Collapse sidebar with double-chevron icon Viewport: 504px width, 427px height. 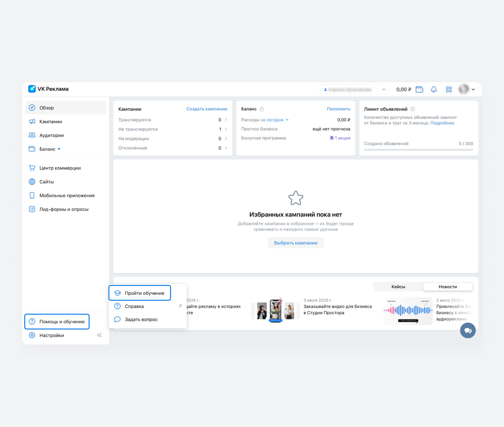click(x=99, y=335)
